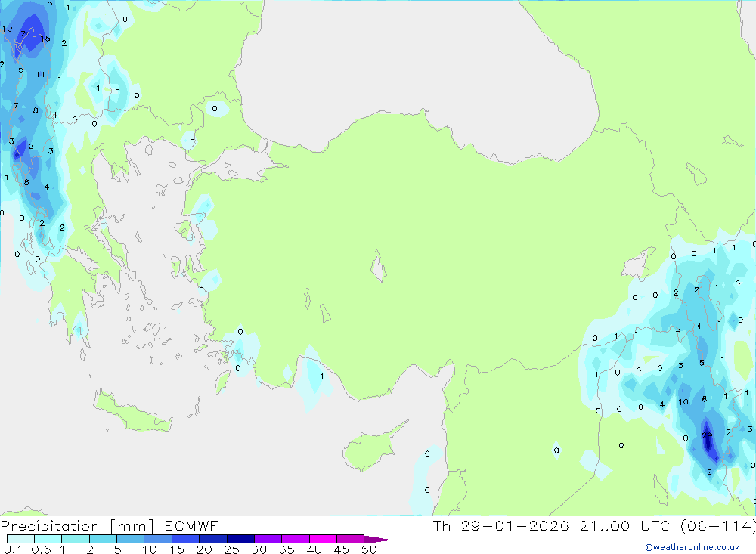Click the "6" precipitation value on map
Screen dimensions: 756x554
coord(705,399)
